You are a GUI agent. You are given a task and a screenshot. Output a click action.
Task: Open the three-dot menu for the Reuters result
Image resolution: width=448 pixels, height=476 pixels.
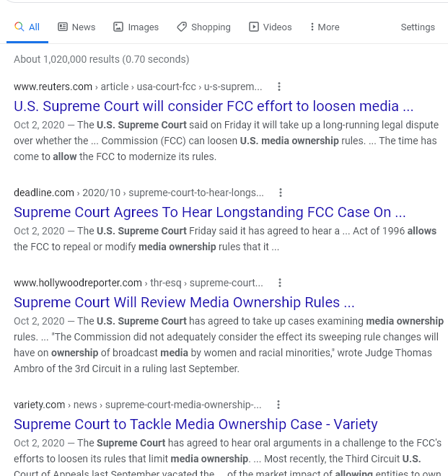click(279, 87)
